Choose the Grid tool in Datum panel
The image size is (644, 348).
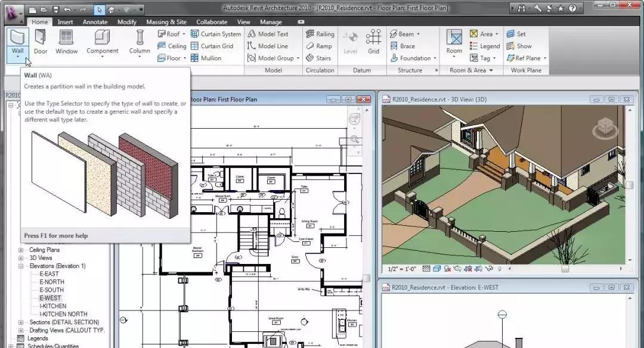point(373,41)
